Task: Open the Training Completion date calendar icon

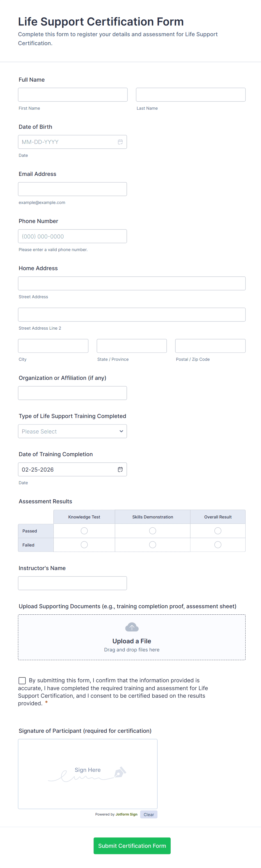Action: point(120,469)
